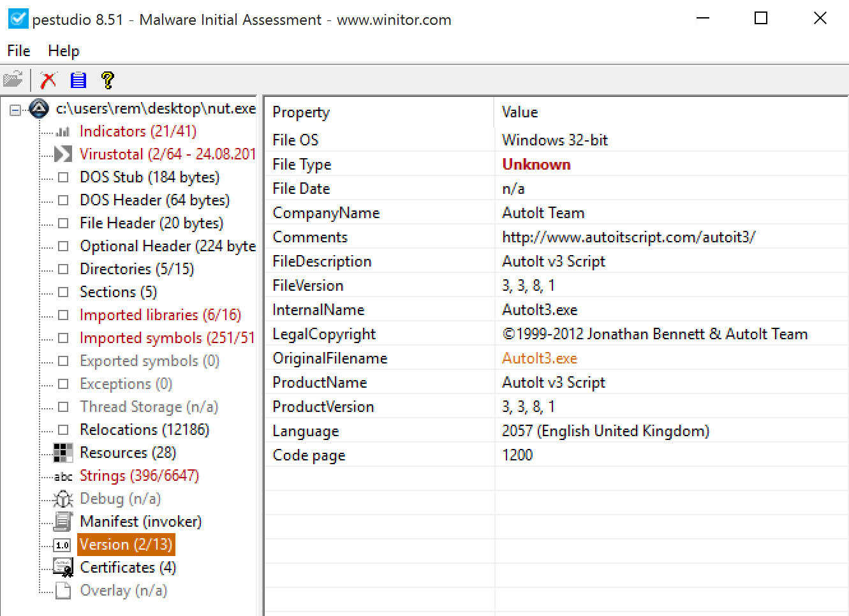Collapse the nut.exe root tree node

pos(15,110)
